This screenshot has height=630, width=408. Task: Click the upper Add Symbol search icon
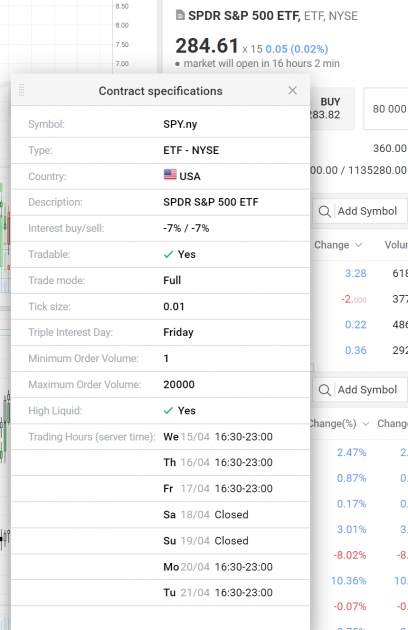click(x=324, y=211)
